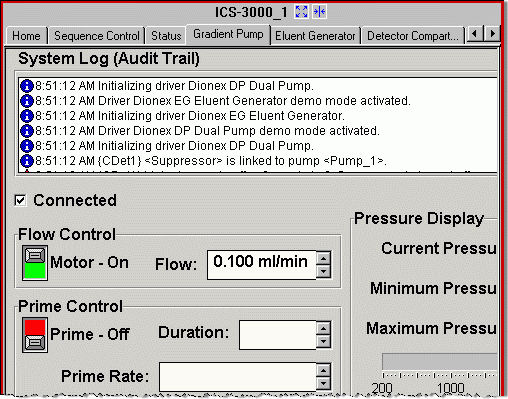Image resolution: width=508 pixels, height=399 pixels.
Task: Click the collapse panel icon beside ICS-3000_1
Action: pos(319,12)
